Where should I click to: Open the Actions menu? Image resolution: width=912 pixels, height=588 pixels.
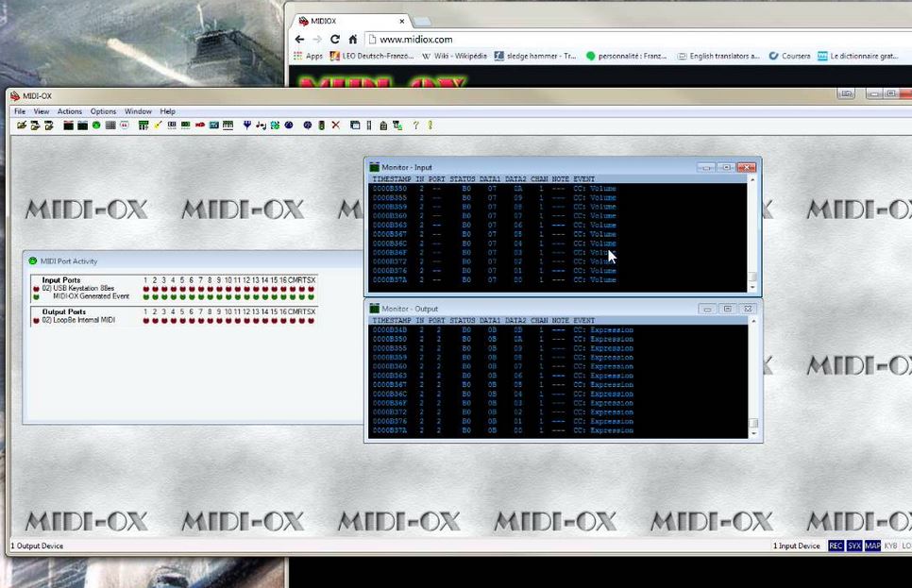tap(69, 111)
